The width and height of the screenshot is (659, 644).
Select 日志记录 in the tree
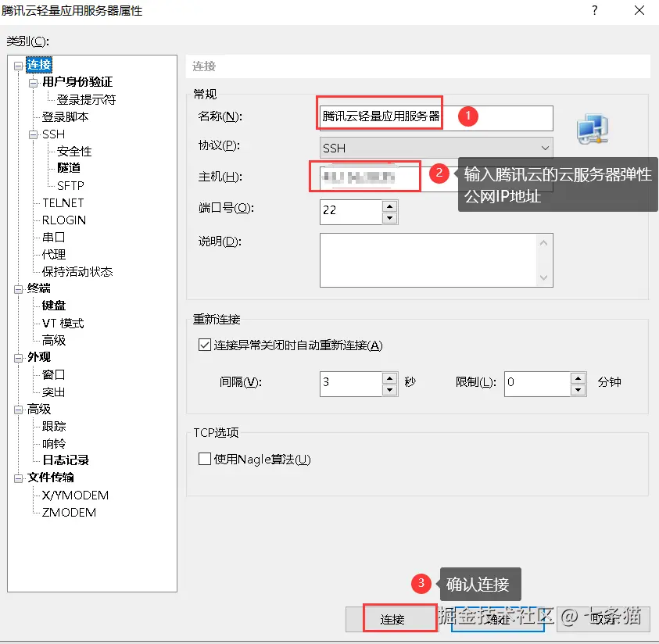(66, 460)
